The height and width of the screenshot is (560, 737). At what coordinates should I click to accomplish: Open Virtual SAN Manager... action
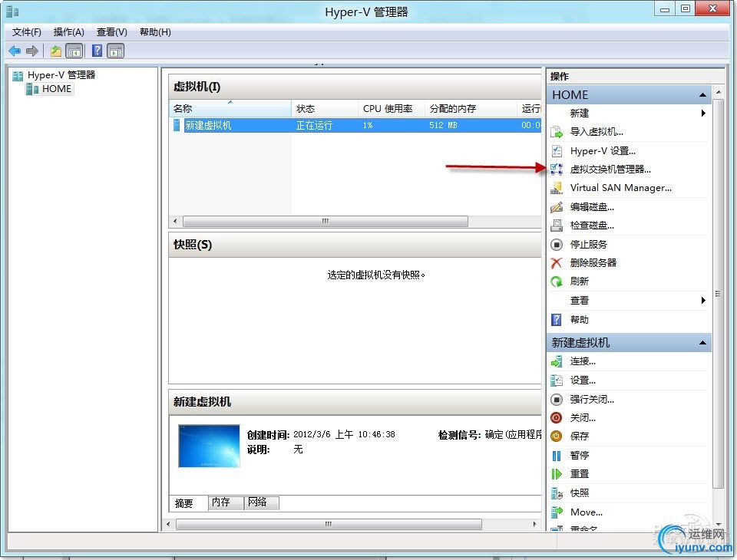point(620,188)
